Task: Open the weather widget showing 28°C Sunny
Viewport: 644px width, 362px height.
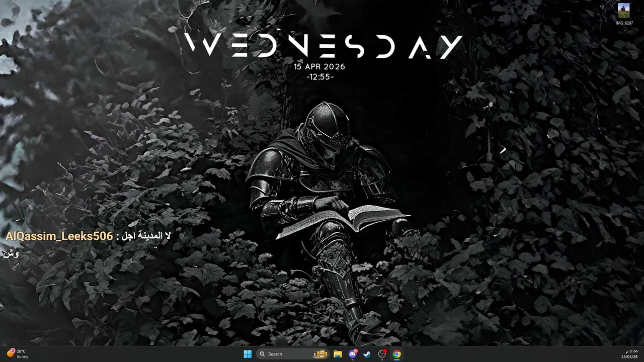Action: point(18,354)
